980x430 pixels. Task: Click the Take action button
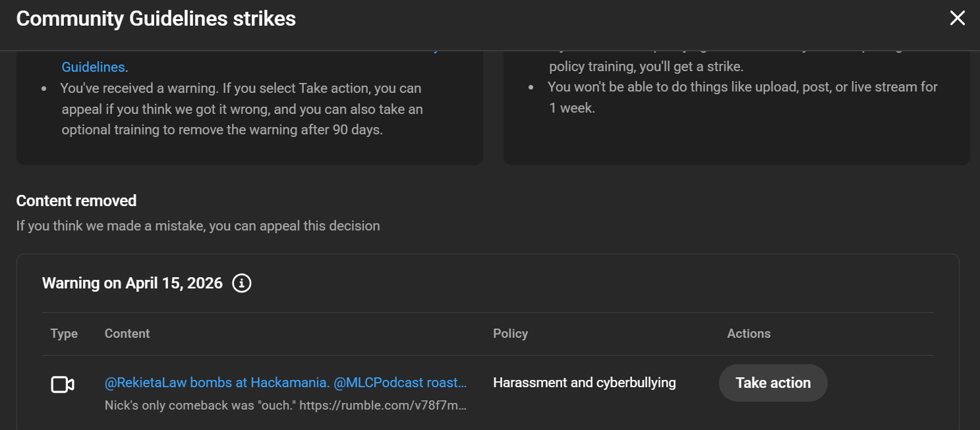(x=773, y=383)
